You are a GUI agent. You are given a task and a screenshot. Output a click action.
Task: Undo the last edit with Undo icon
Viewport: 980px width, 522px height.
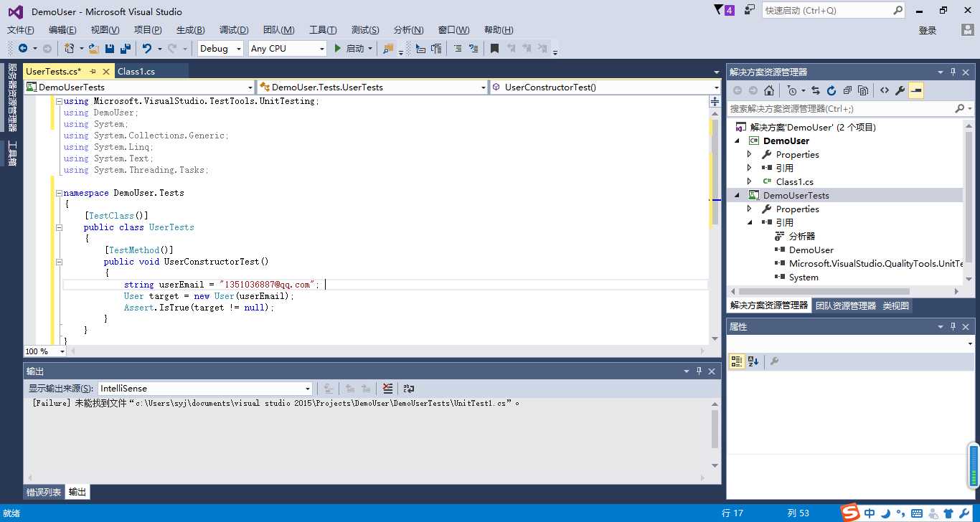pyautogui.click(x=147, y=48)
